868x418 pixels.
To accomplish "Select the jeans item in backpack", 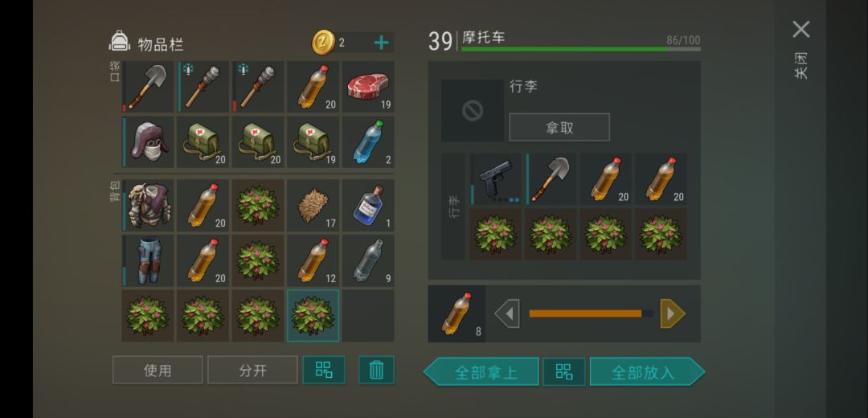I will click(x=148, y=260).
